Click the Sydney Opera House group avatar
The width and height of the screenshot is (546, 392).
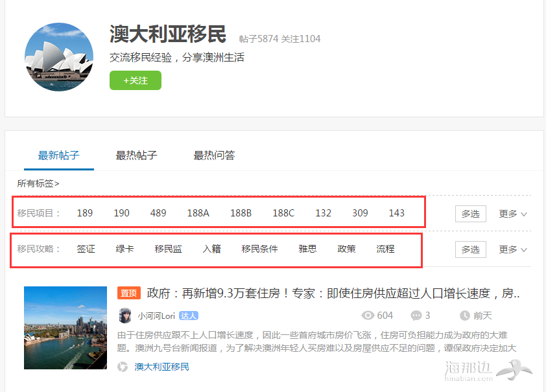(x=59, y=57)
